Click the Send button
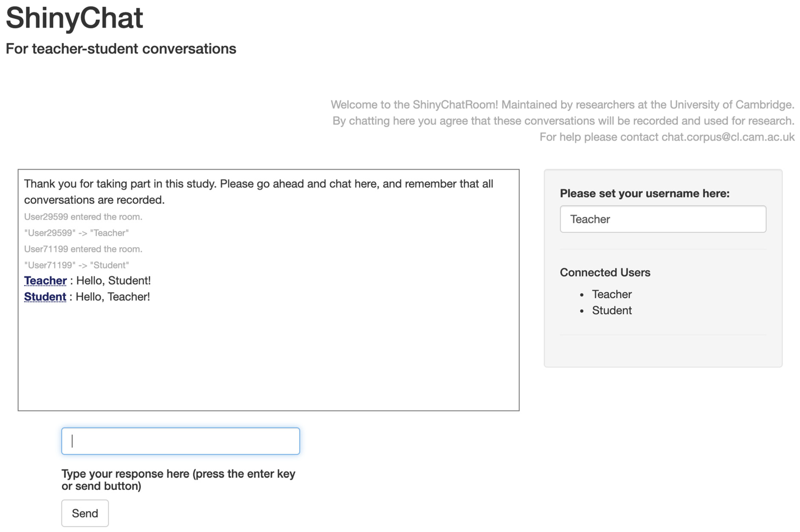Image resolution: width=800 pixels, height=532 pixels. (x=85, y=513)
